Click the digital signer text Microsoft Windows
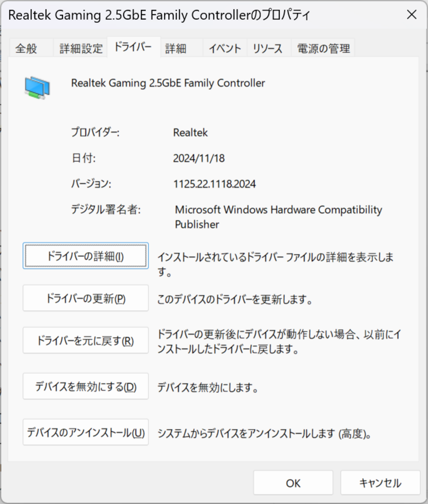Image resolution: width=428 pixels, height=504 pixels. coord(278,210)
